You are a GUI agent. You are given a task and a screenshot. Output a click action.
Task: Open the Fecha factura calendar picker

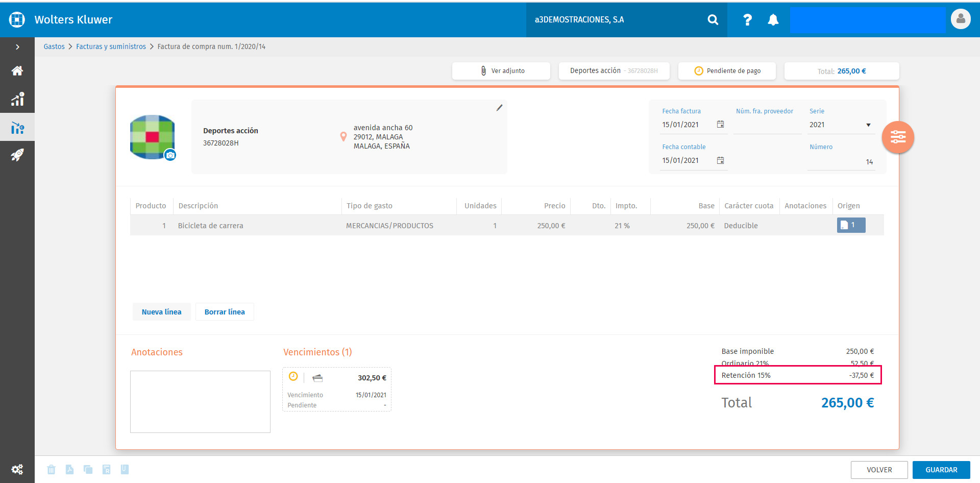point(720,125)
